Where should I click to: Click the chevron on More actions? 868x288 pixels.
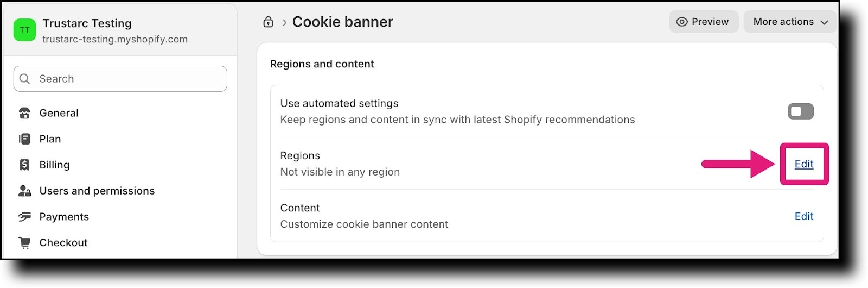coord(824,22)
